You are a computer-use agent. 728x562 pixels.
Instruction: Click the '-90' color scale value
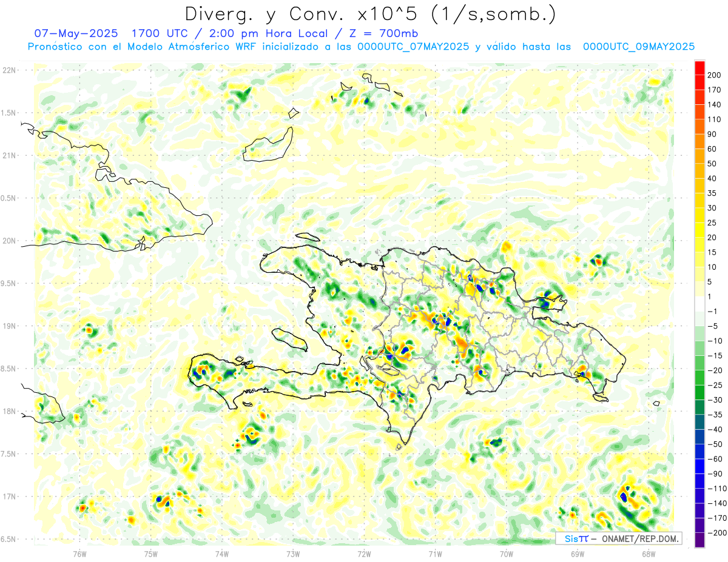pyautogui.click(x=715, y=474)
